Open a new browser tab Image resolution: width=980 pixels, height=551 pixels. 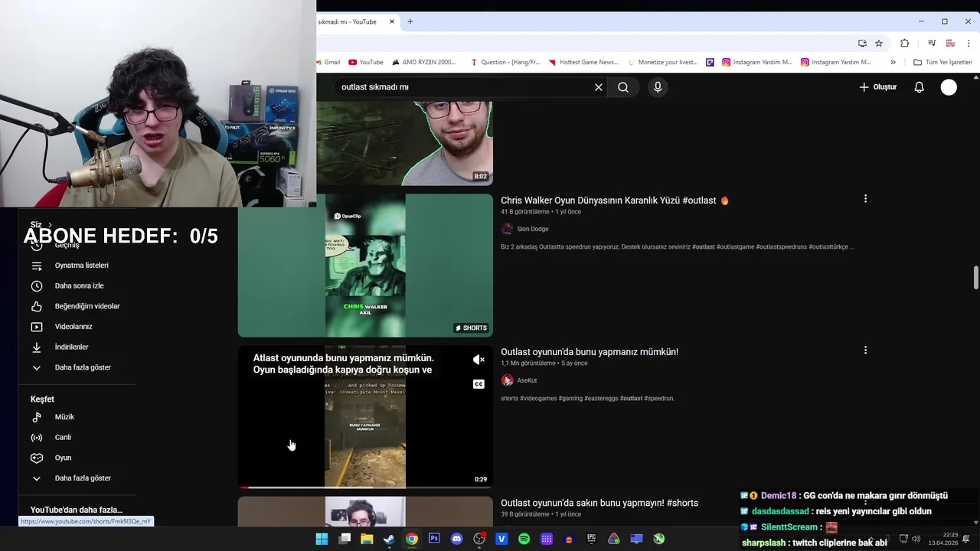click(x=410, y=21)
